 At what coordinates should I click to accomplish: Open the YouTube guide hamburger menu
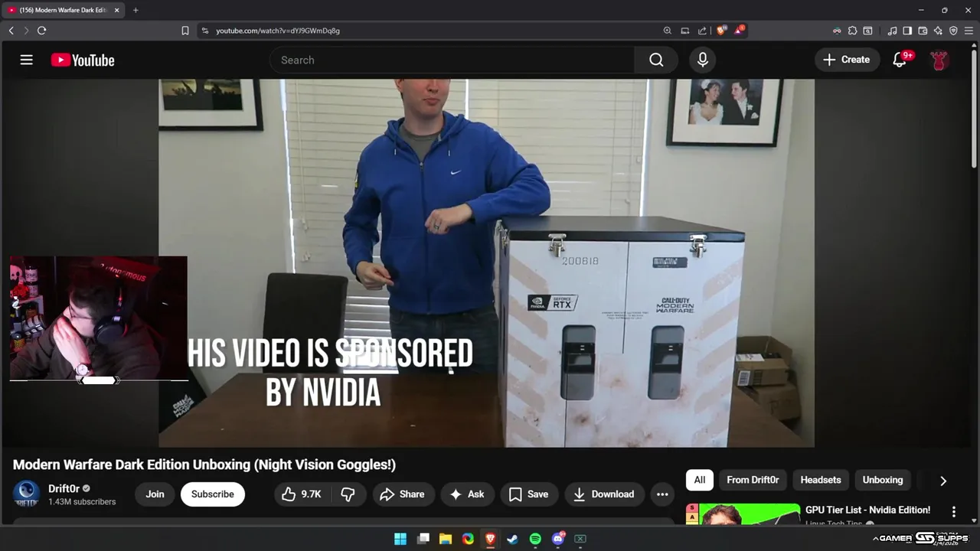pos(27,60)
